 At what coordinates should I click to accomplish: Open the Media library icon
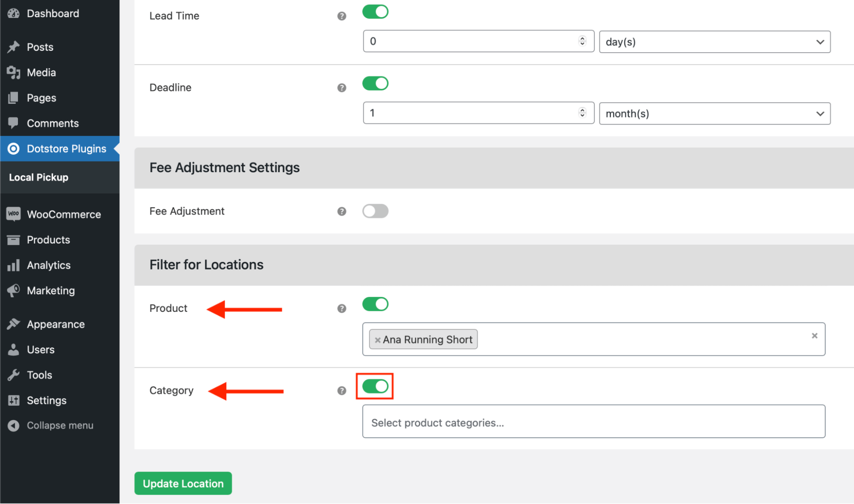[13, 72]
